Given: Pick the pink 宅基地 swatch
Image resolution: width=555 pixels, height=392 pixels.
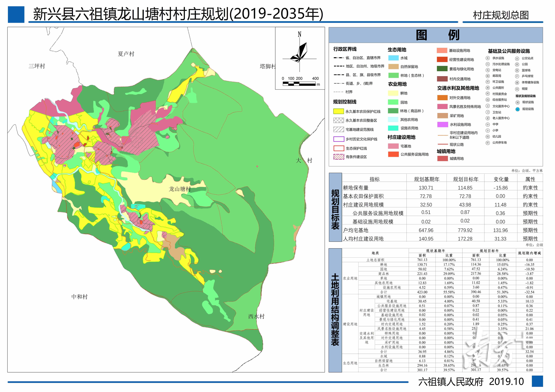Looking at the screenshot, I should click(393, 146).
